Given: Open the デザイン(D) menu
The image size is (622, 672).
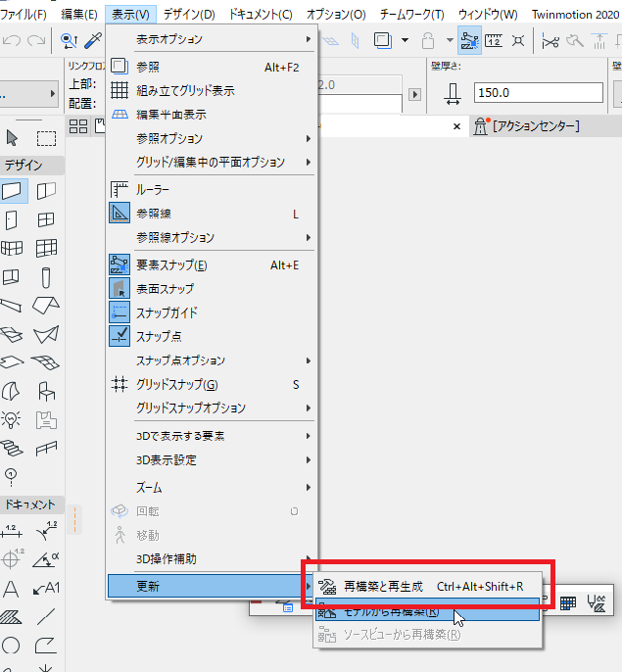Looking at the screenshot, I should (x=189, y=14).
